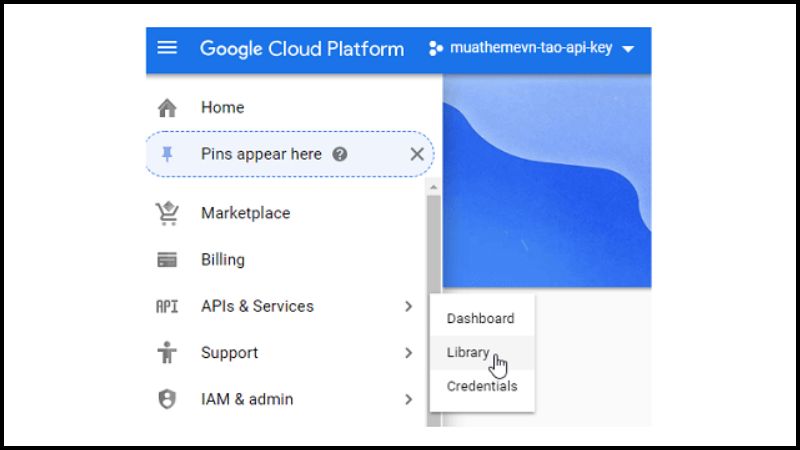Open the Pins help question mark

click(340, 154)
